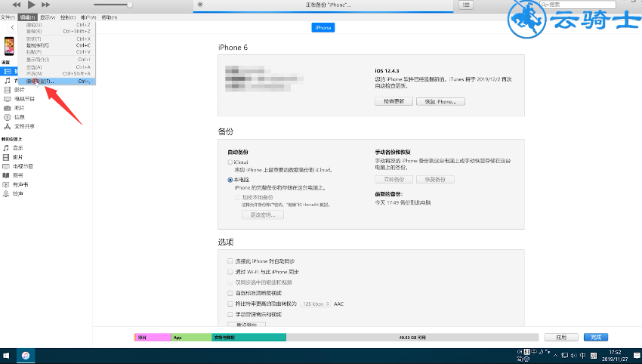Toggle 首选标准清晰度视频 checkbox
This screenshot has height=364, width=642.
coord(230,293)
